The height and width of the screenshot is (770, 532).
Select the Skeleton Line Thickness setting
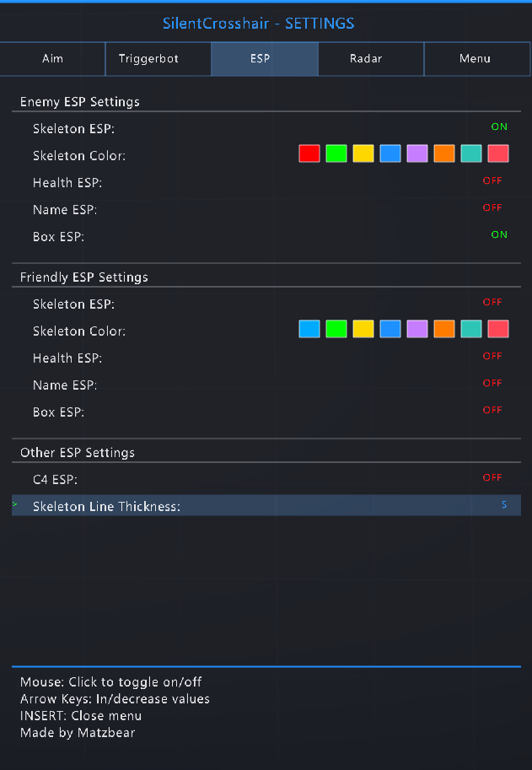pyautogui.click(x=253, y=503)
